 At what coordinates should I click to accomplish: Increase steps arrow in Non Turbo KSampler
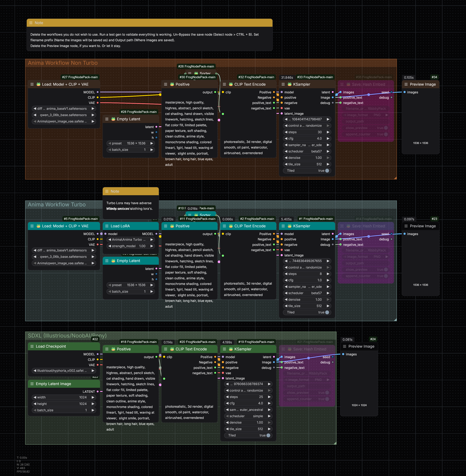click(328, 132)
